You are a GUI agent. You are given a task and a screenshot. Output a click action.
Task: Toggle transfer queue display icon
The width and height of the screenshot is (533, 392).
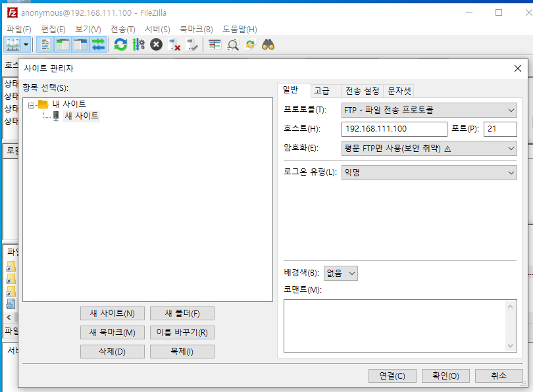[99, 45]
